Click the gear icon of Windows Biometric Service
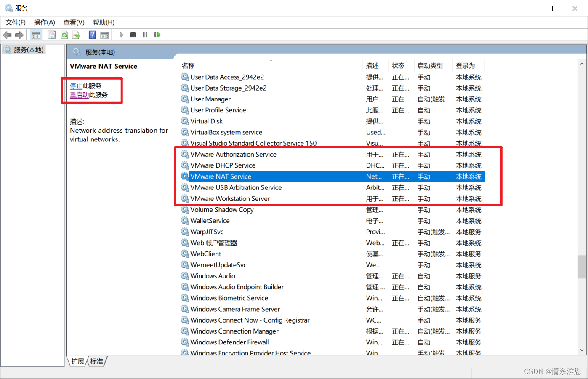The width and height of the screenshot is (588, 379). coord(185,298)
